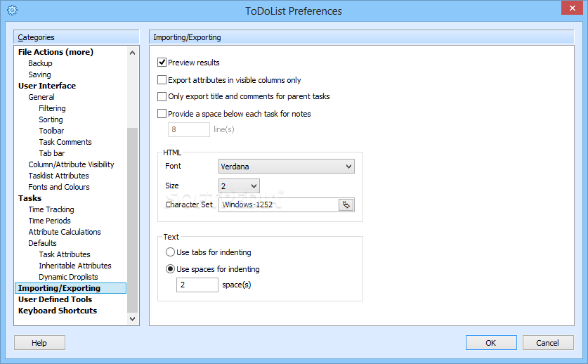The height and width of the screenshot is (364, 588).
Task: Open General under User Interface
Action: [41, 97]
